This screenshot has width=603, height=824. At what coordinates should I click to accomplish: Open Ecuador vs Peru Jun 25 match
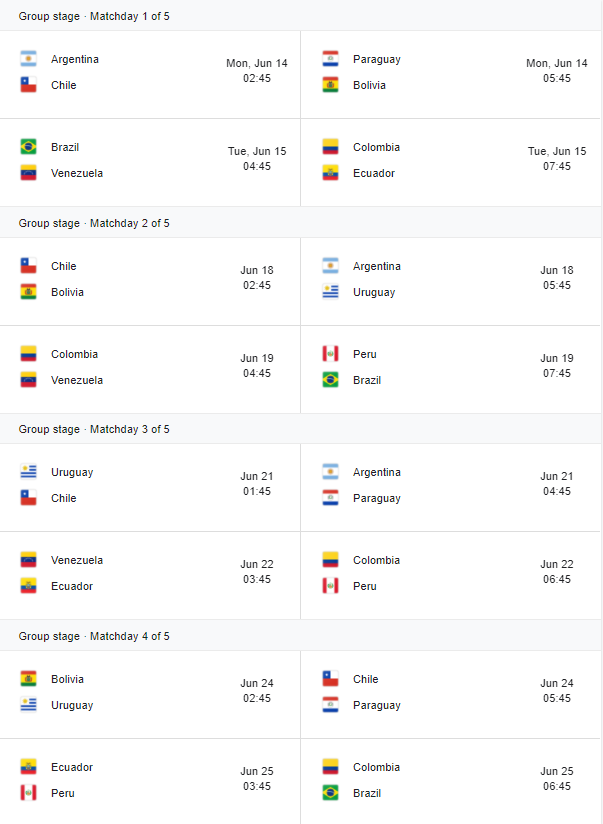pyautogui.click(x=150, y=781)
